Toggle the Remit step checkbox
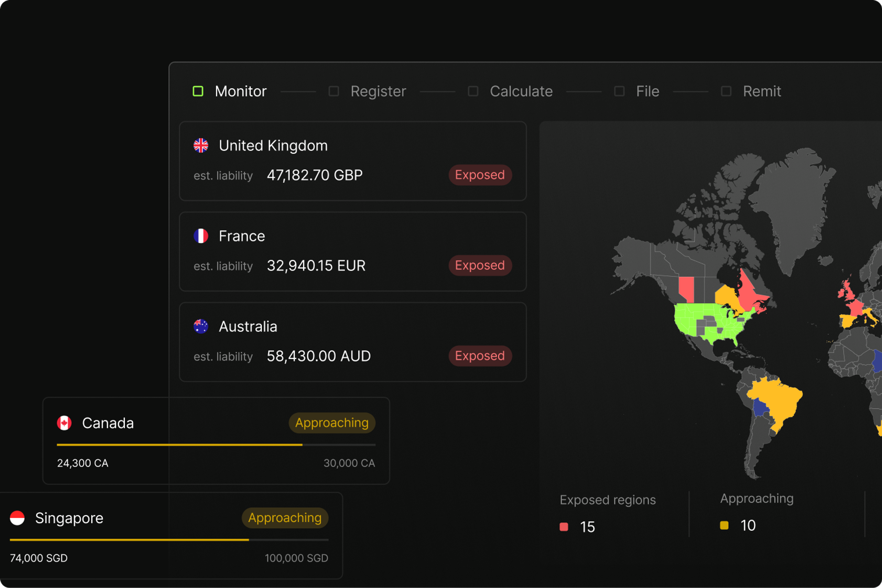This screenshot has width=882, height=588. pos(726,91)
